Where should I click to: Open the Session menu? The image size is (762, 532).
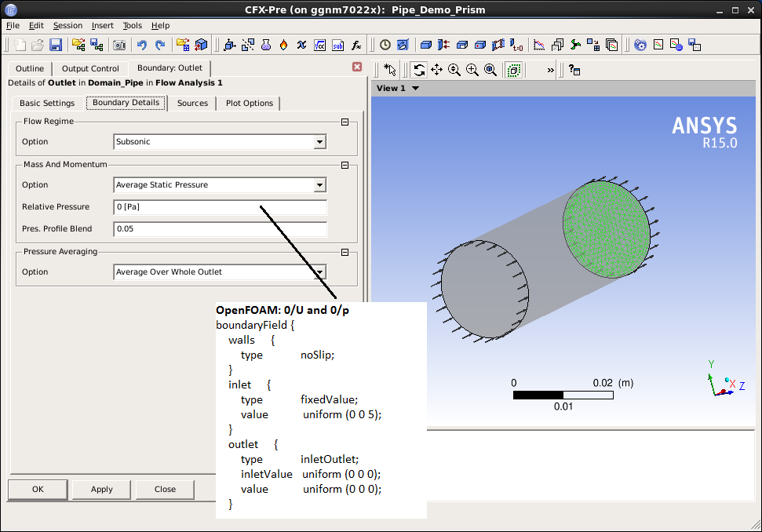(67, 26)
